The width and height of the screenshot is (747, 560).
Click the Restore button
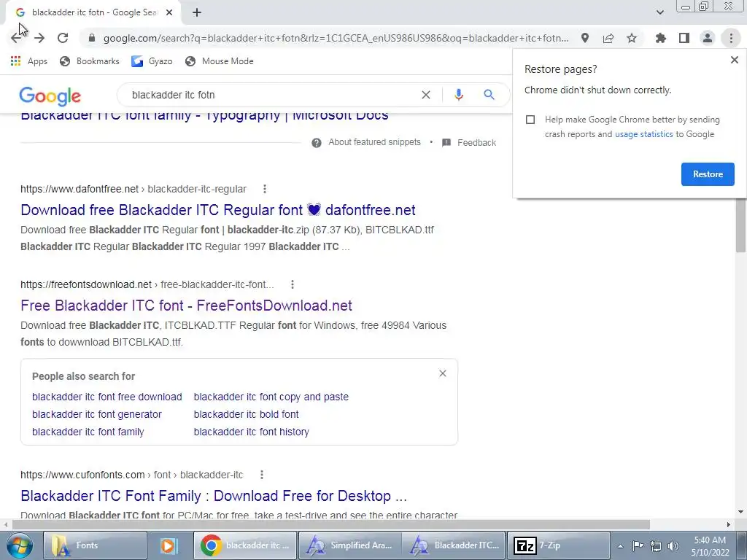click(x=708, y=174)
